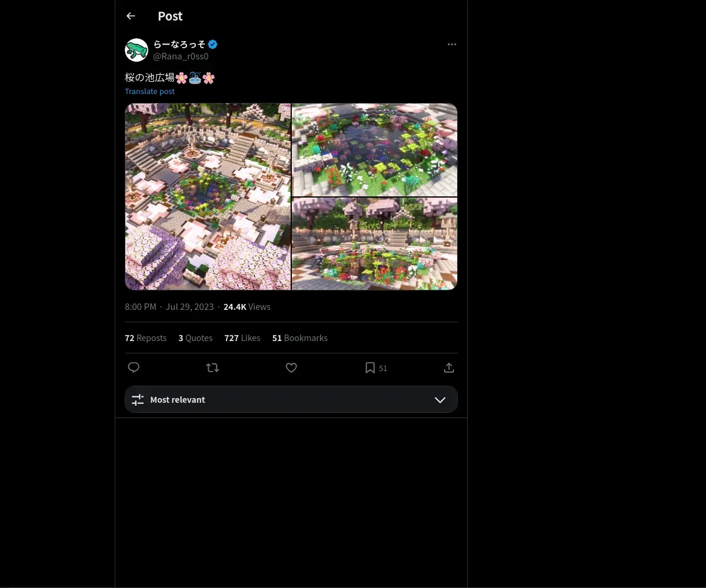The height and width of the screenshot is (588, 706).
Task: Open the three-dot more options menu
Action: 452,45
